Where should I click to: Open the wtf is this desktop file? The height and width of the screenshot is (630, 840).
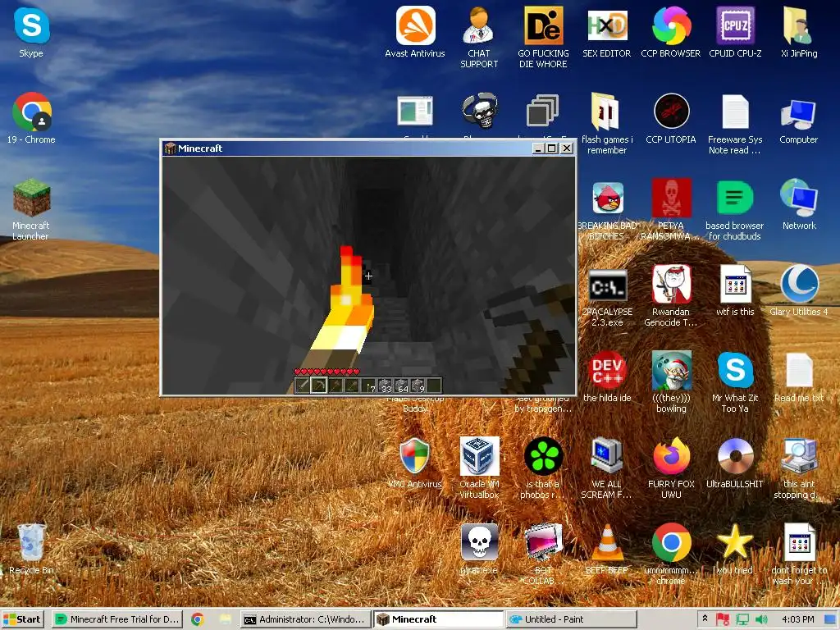735,291
